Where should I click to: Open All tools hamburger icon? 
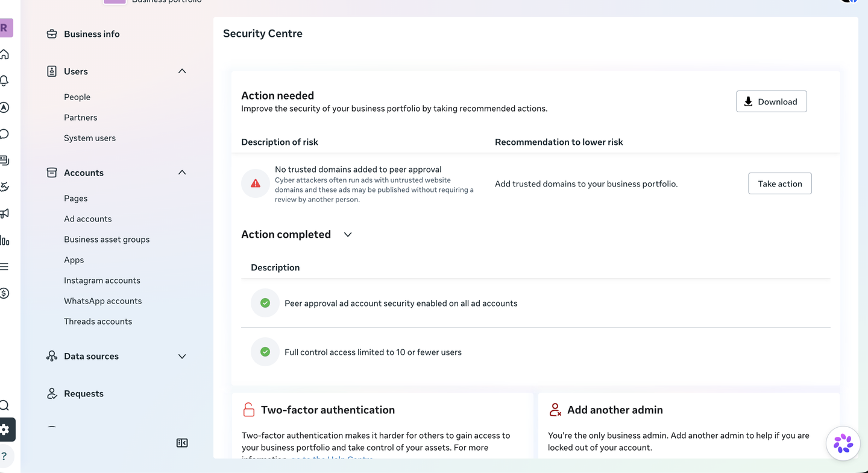coord(4,267)
